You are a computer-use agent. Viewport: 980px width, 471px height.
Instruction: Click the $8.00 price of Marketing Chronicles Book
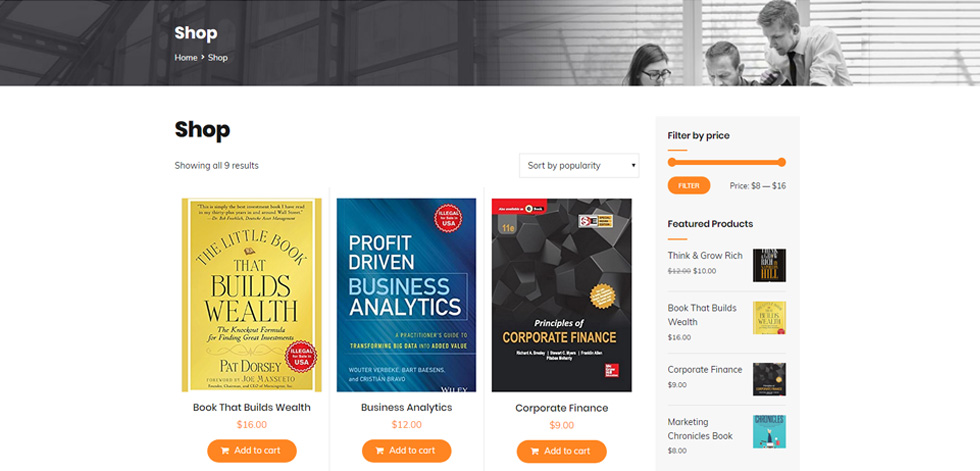[x=677, y=450]
